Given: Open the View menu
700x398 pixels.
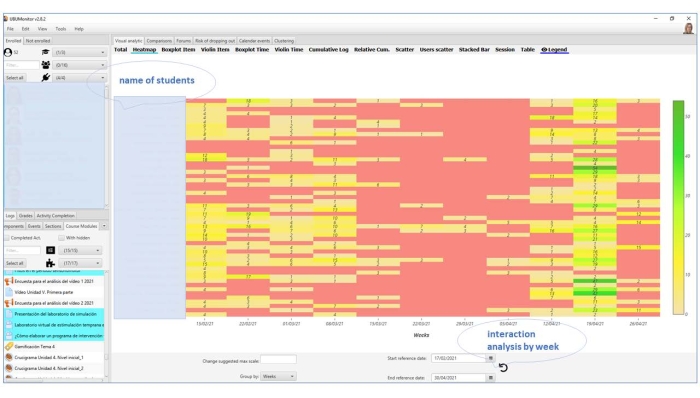Looking at the screenshot, I should tap(42, 29).
